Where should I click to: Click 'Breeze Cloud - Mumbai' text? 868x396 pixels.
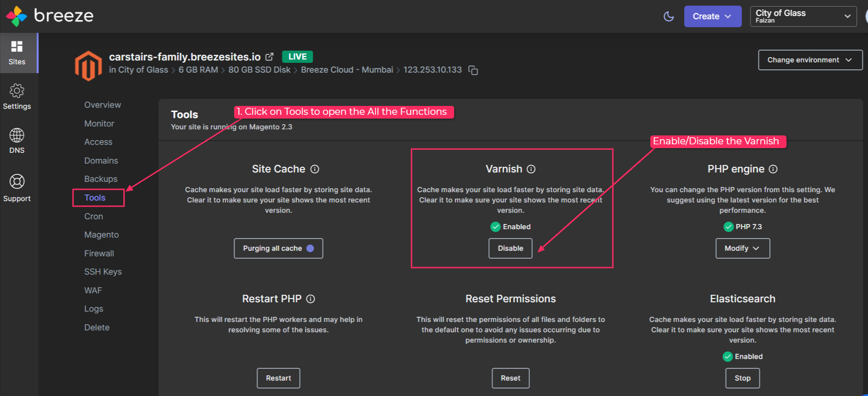click(x=347, y=70)
